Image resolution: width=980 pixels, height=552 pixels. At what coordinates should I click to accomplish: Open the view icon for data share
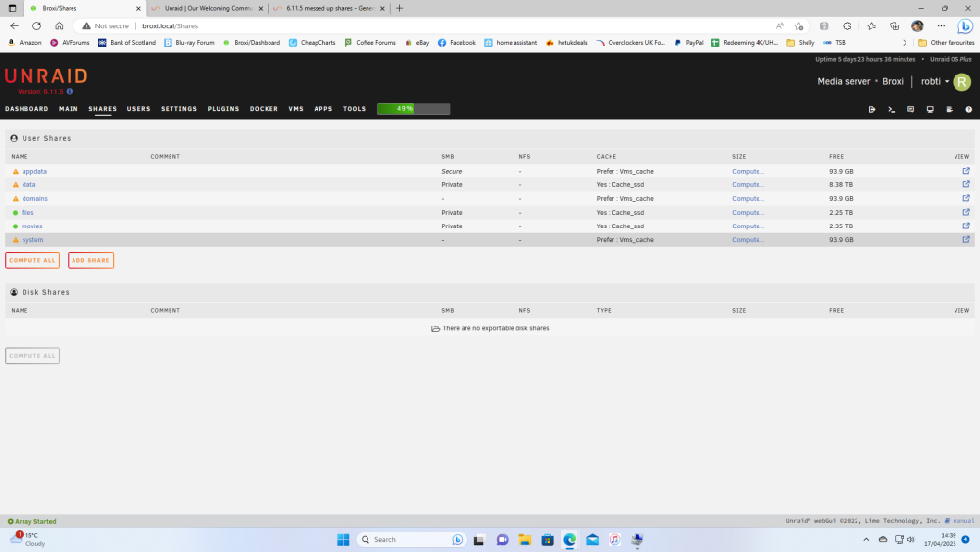coord(965,184)
